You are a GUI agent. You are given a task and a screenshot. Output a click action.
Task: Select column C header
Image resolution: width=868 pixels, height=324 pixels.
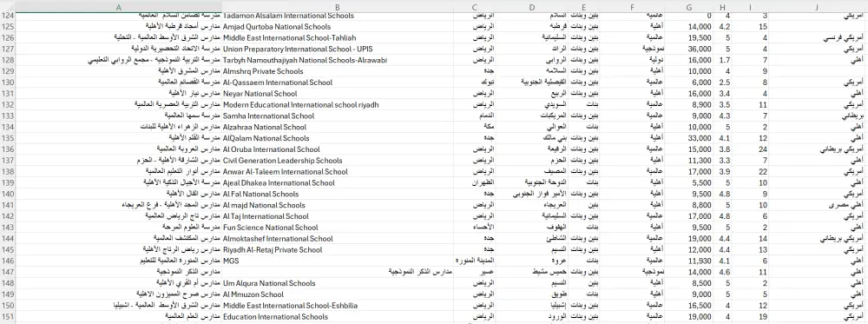coord(475,7)
